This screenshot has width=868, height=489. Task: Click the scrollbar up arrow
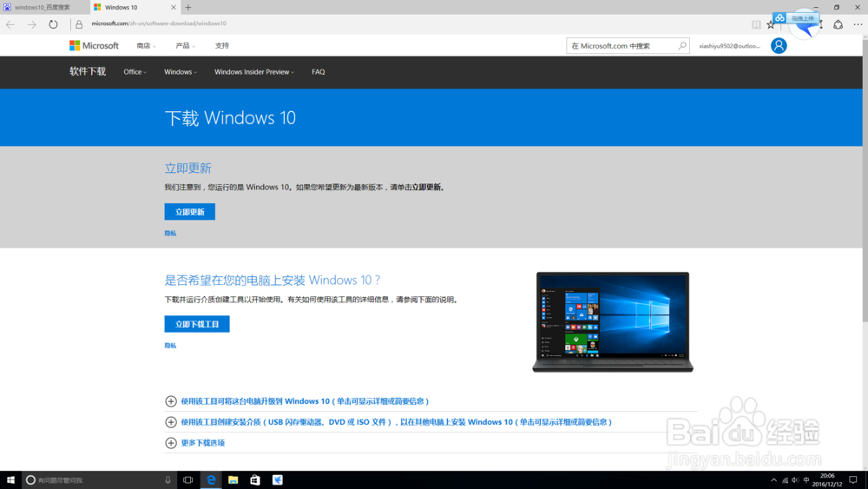pyautogui.click(x=865, y=37)
